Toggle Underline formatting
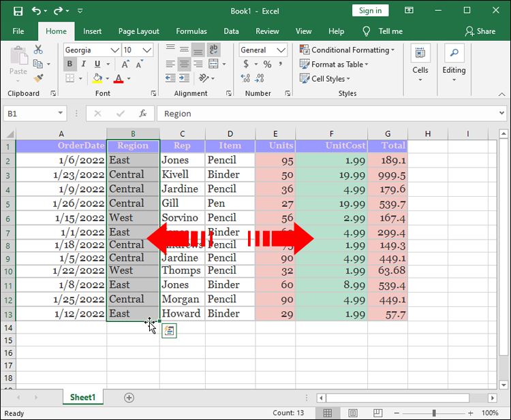This screenshot has height=420, width=511. point(97,64)
